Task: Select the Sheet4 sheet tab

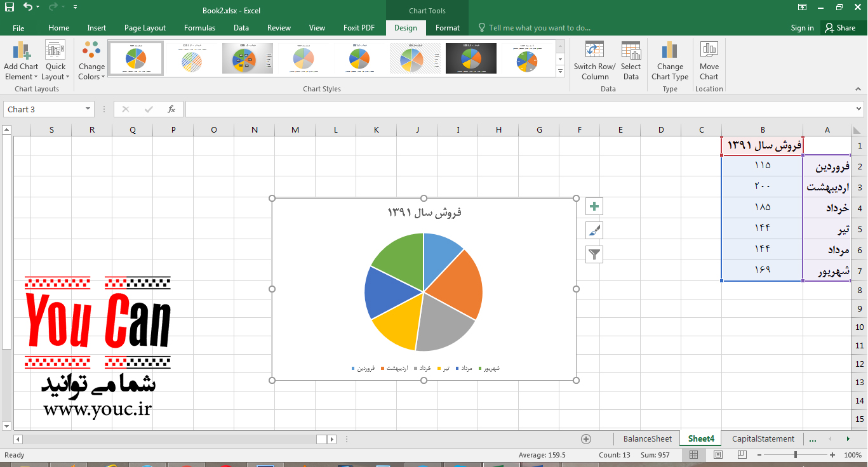Action: [701, 438]
